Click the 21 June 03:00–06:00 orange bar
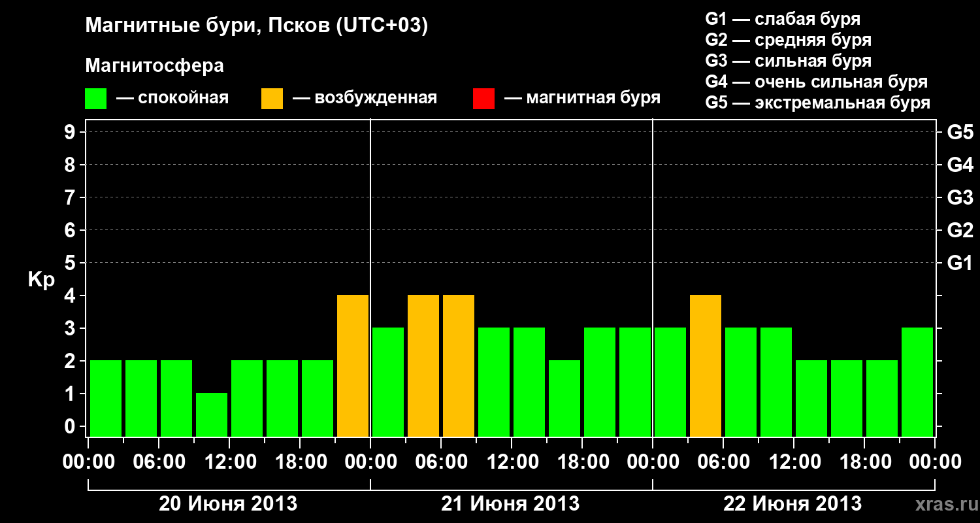Image resolution: width=980 pixels, height=523 pixels. (x=423, y=365)
